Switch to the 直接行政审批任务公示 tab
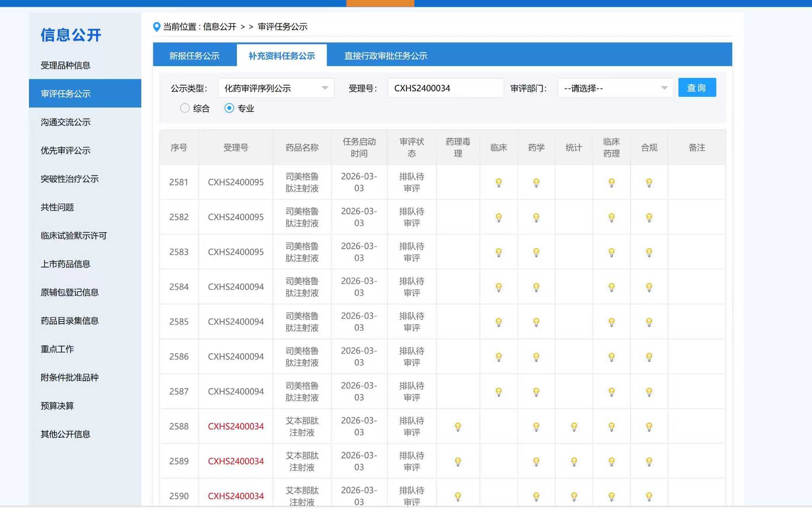The width and height of the screenshot is (812, 508). coord(385,56)
